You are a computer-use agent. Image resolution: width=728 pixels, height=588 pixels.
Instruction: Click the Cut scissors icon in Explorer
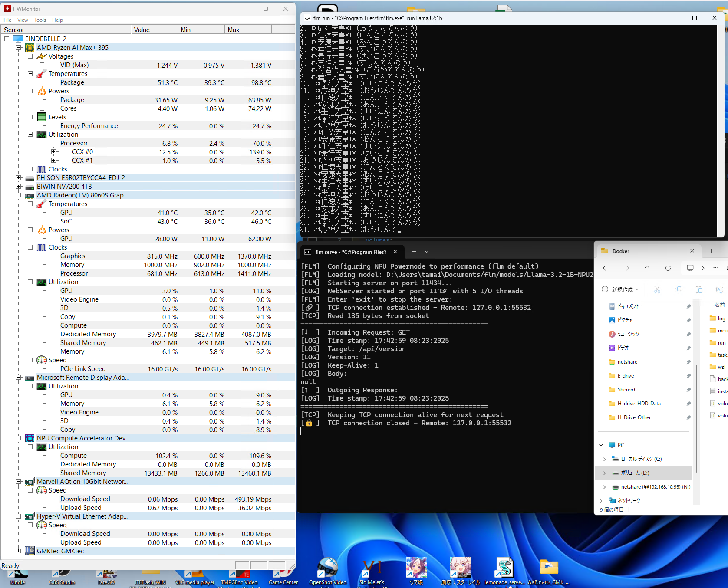click(657, 289)
